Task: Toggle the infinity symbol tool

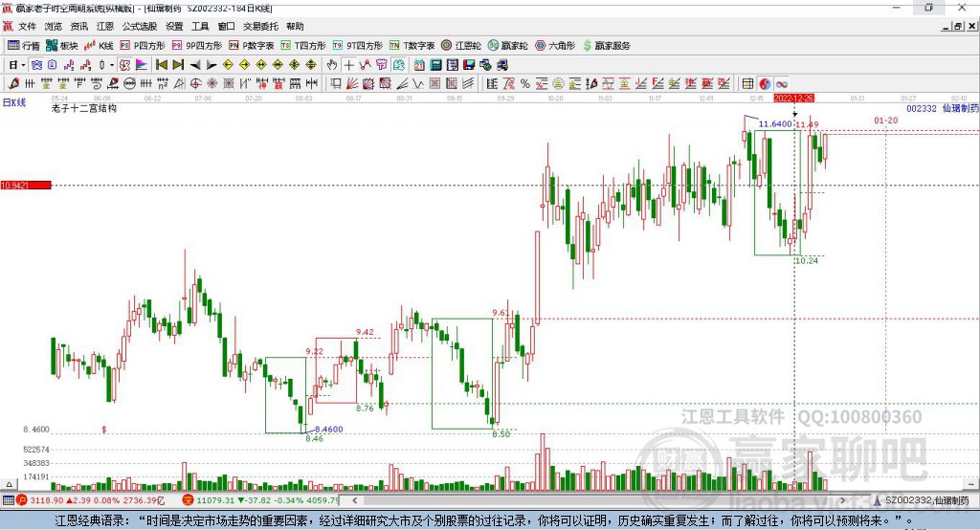Action: pyautogui.click(x=781, y=83)
